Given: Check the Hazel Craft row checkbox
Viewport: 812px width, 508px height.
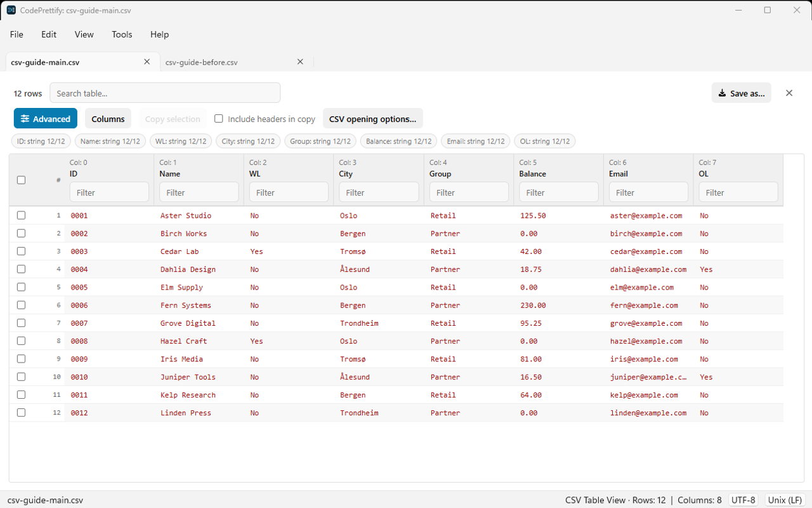Looking at the screenshot, I should 21,340.
